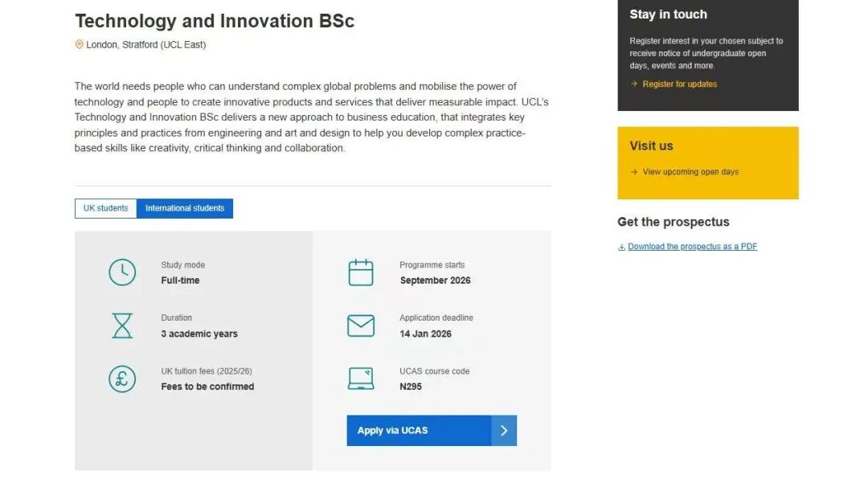
Task: Click the clock icon beside Study mode
Action: [122, 272]
